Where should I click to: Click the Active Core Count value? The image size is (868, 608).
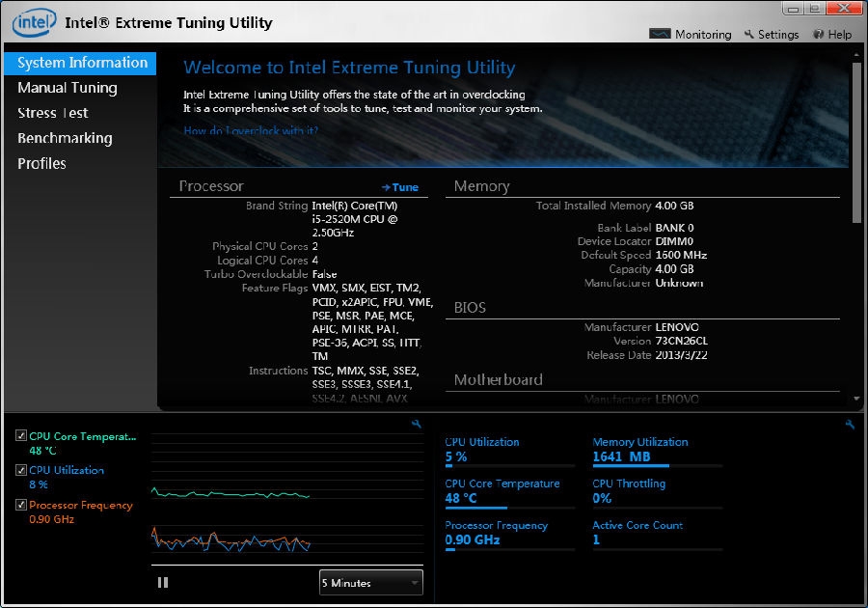coord(596,539)
